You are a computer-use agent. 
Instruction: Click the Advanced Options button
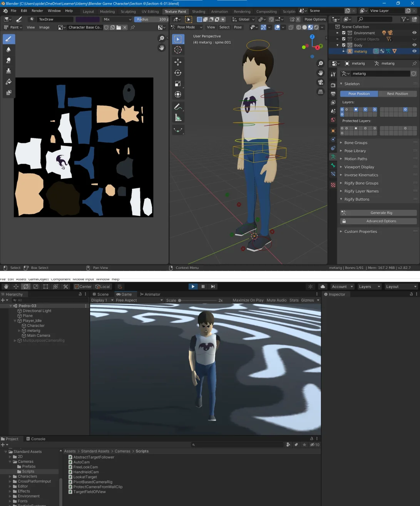pyautogui.click(x=381, y=221)
